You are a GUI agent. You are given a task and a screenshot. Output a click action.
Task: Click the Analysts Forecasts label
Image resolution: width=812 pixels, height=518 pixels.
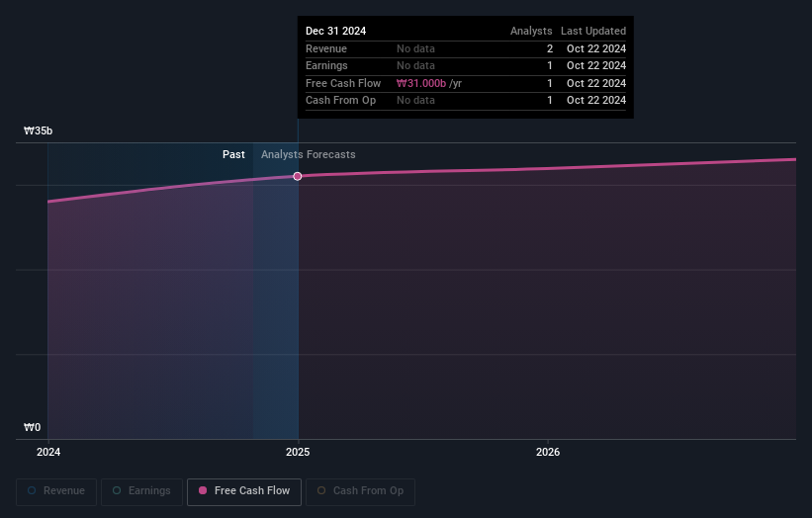309,154
